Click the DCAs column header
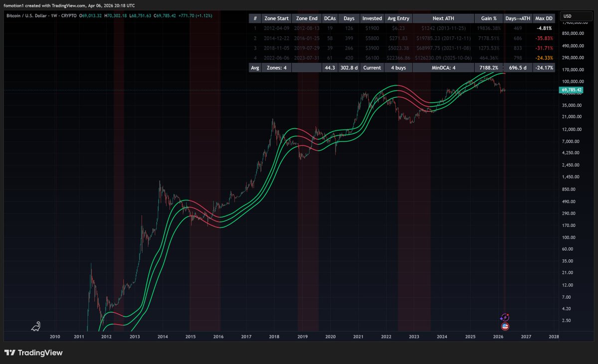The image size is (598, 364). (330, 18)
